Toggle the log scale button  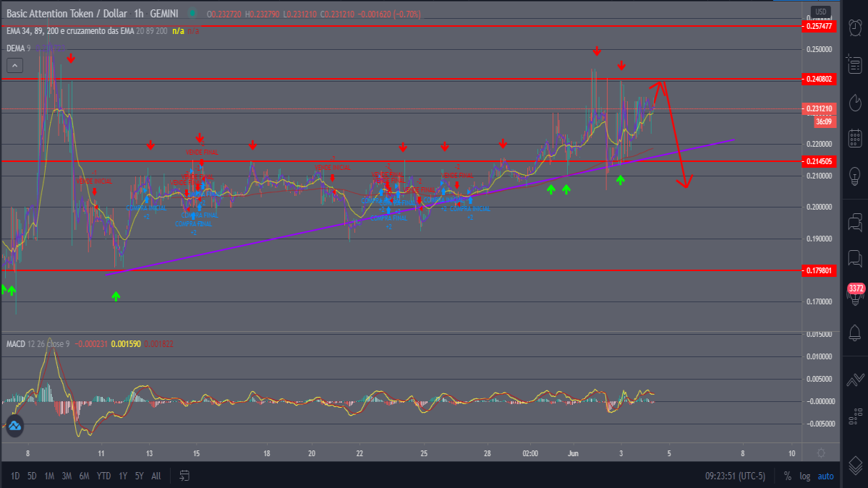tap(805, 476)
